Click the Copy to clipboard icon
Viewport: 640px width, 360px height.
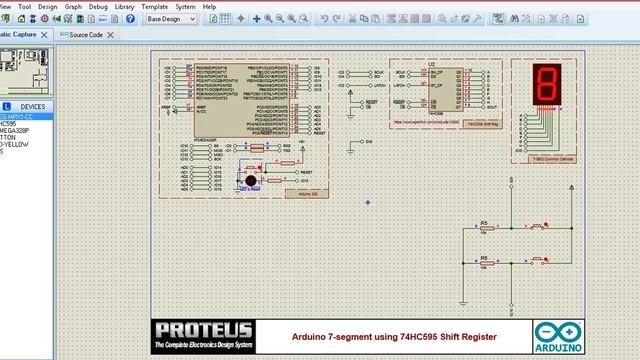click(364, 19)
